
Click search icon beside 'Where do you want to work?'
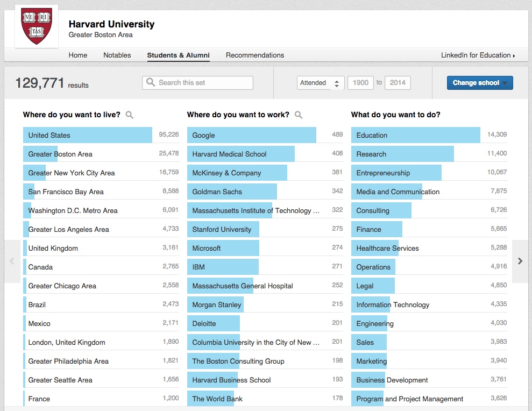click(x=299, y=115)
